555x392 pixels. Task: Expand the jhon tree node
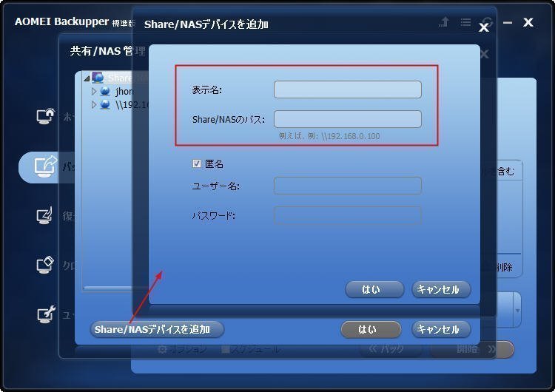tap(93, 91)
